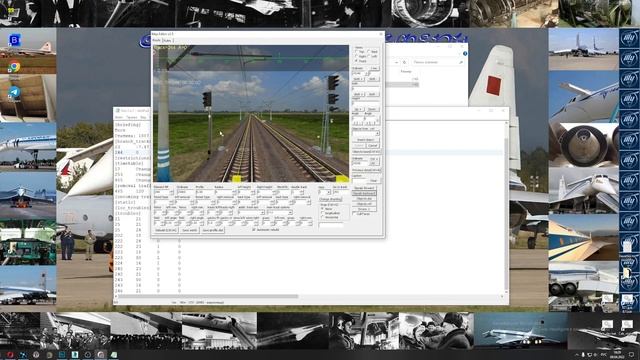Image resolution: width=640 pixels, height=360 pixels.
Task: Switch the input language indicator in the taskbar
Action: 604,355
